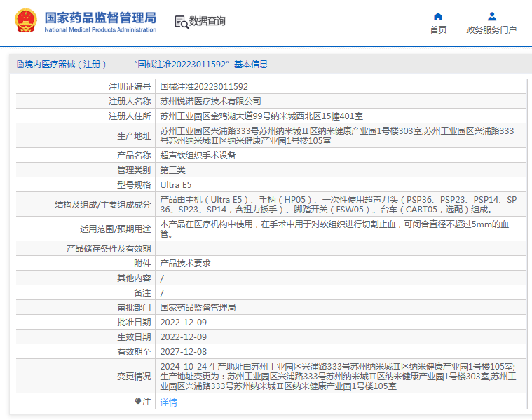Screen dimensions: 532x420
Task: Click the 审批部门 row label
Action: click(x=134, y=308)
